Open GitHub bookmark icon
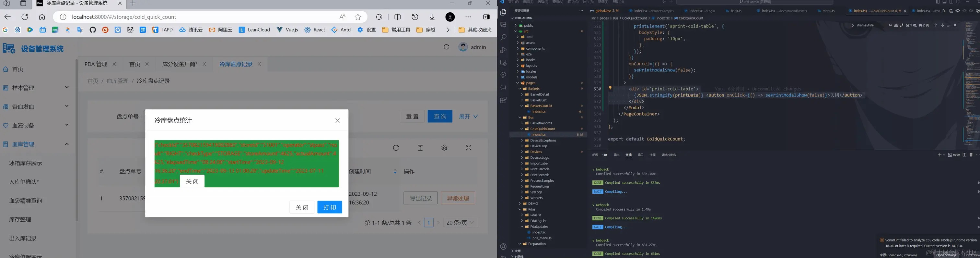This screenshot has width=980, height=258. [x=93, y=30]
